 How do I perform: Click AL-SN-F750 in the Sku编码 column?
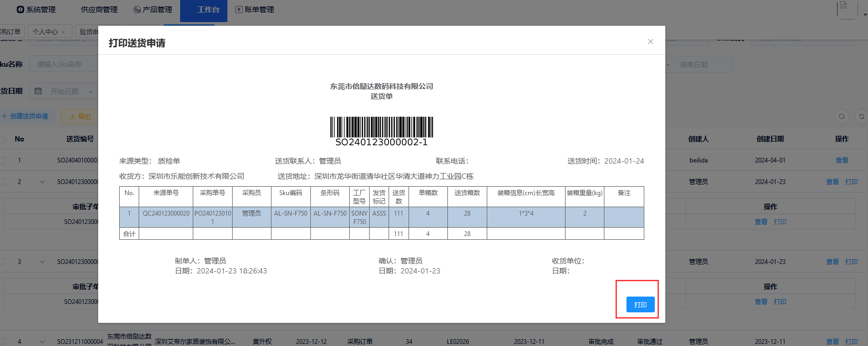tap(291, 213)
